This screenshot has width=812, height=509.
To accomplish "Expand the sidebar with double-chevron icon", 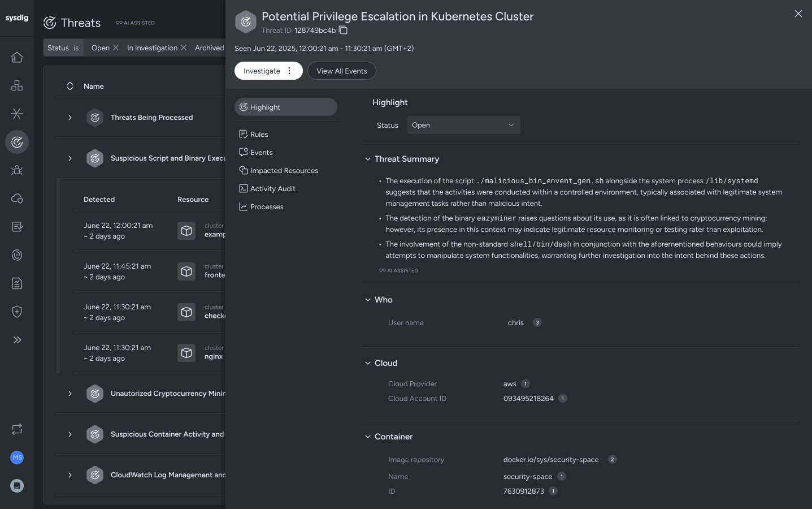I will [x=17, y=340].
